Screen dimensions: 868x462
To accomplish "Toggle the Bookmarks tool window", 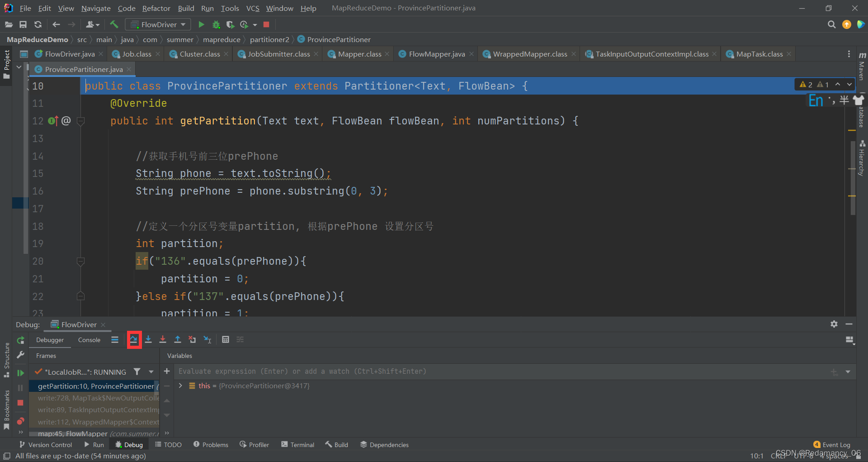I will [x=6, y=410].
